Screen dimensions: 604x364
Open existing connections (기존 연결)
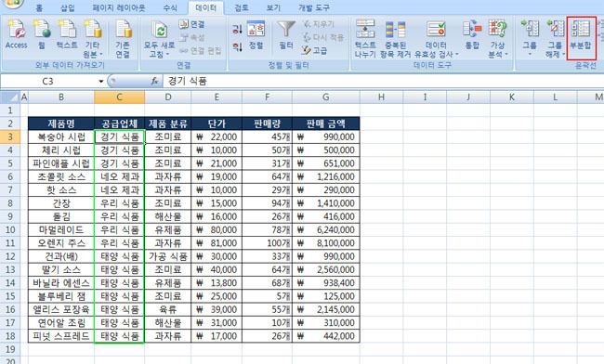coord(123,39)
